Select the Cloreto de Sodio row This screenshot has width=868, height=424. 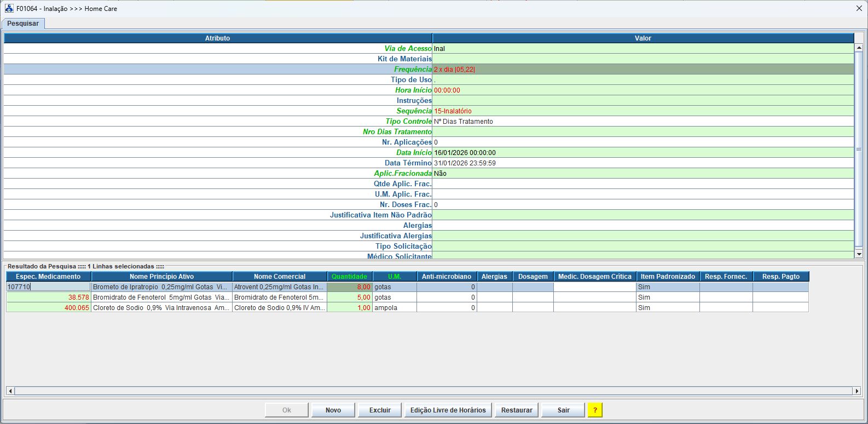tap(161, 308)
